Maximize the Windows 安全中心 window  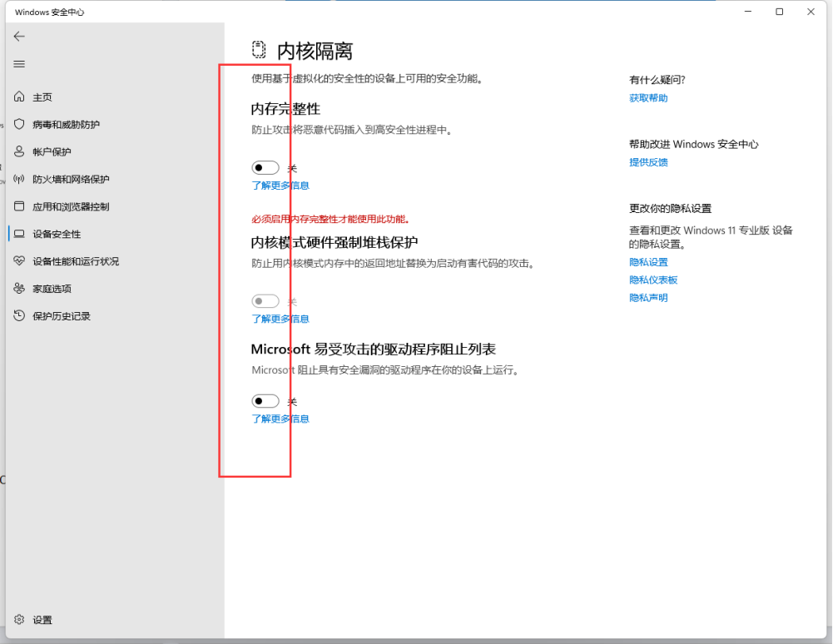pyautogui.click(x=779, y=12)
